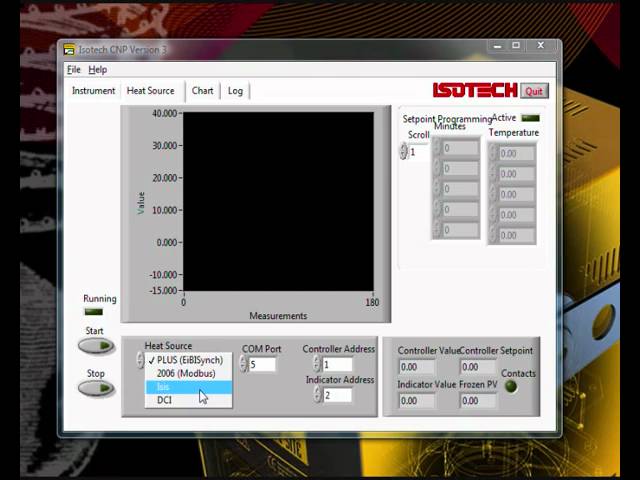The image size is (640, 480).
Task: Adjust the Scroll stepper arrows
Action: coord(404,151)
